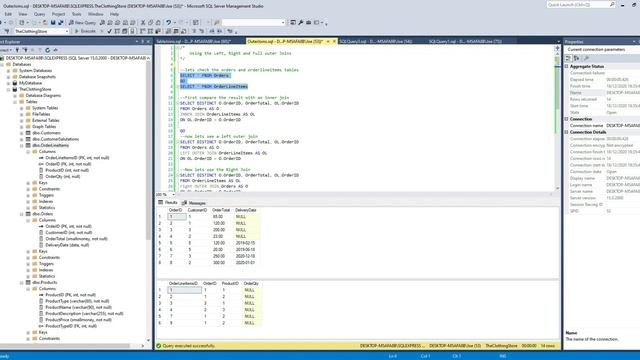Click the Categorized view icon in Properties panel
The width and height of the screenshot is (640, 360).
pyautogui.click(x=569, y=58)
